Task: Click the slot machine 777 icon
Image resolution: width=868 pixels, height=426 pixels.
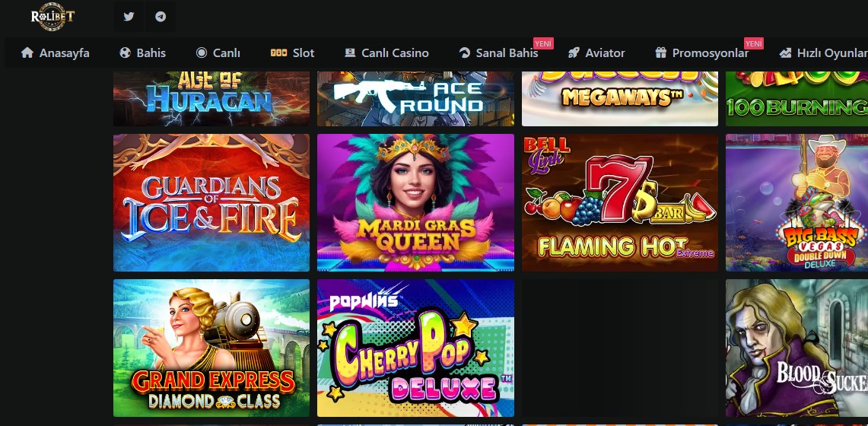Action: pyautogui.click(x=278, y=53)
